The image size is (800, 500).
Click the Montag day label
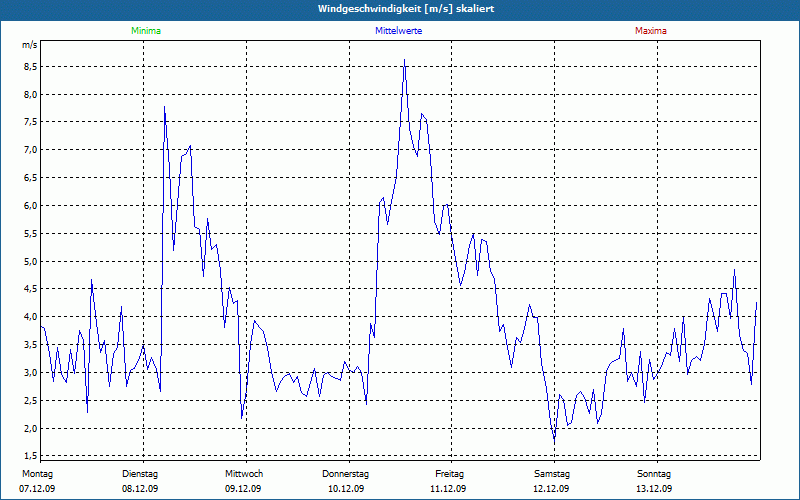(37, 474)
